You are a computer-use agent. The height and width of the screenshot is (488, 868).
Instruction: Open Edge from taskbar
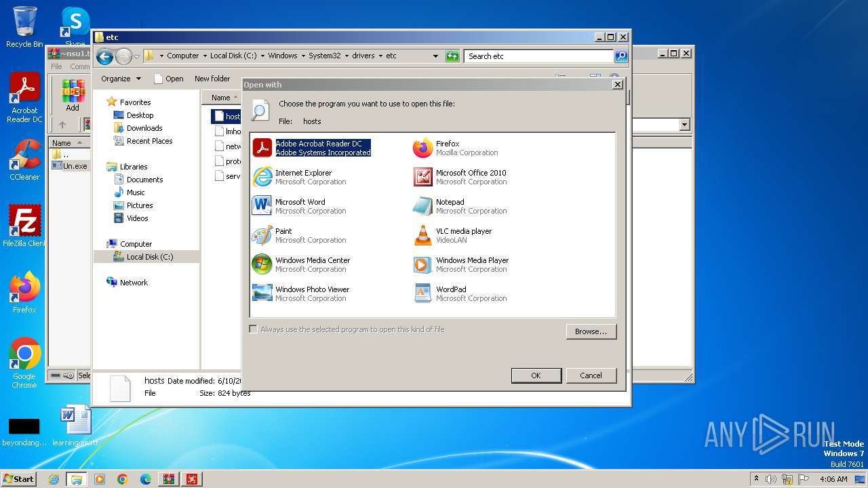click(145, 479)
